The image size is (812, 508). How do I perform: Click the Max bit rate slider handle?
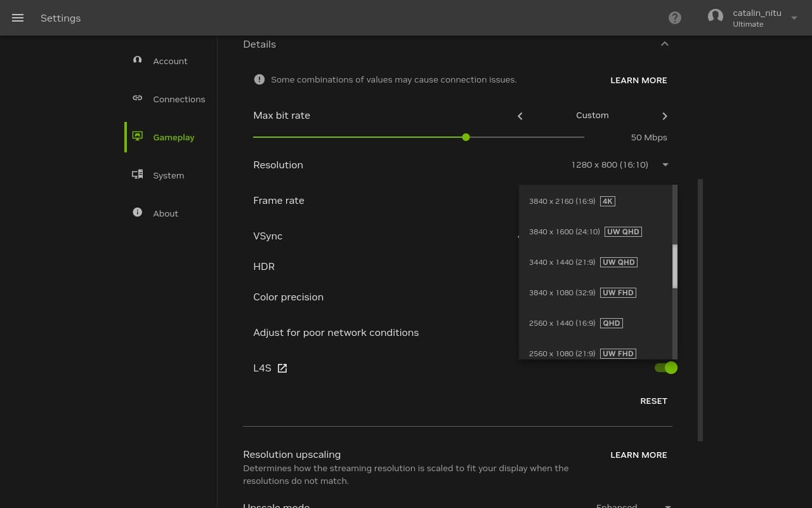(x=466, y=137)
